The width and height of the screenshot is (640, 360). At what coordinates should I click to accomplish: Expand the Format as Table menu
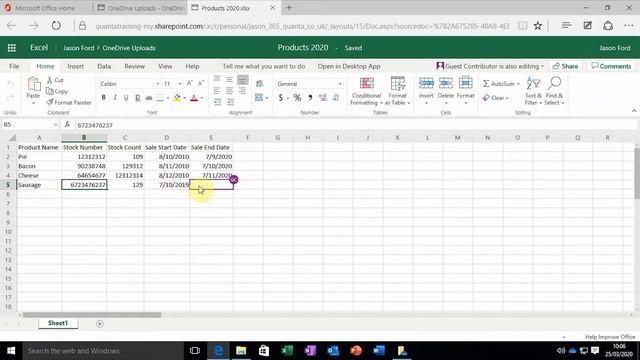coord(398,91)
